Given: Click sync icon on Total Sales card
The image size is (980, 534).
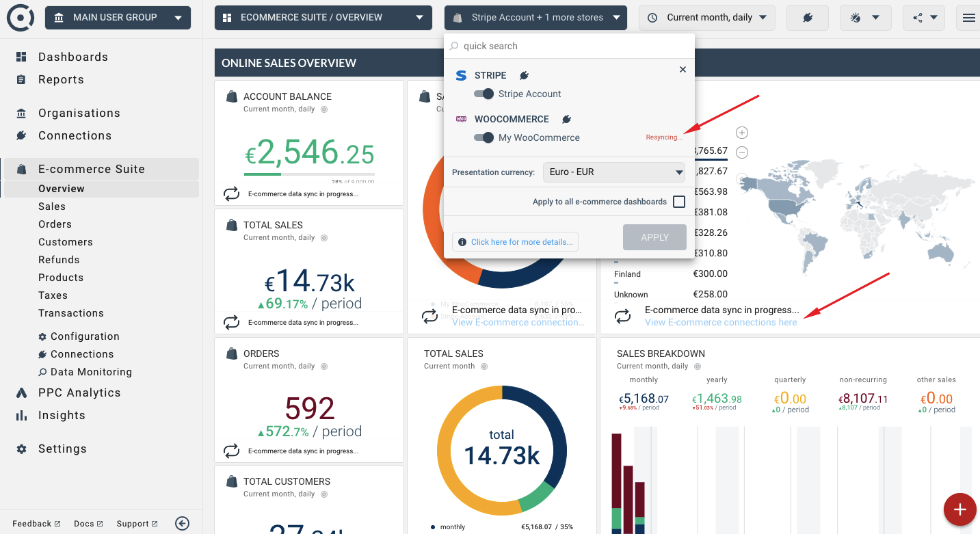Looking at the screenshot, I should (x=232, y=322).
